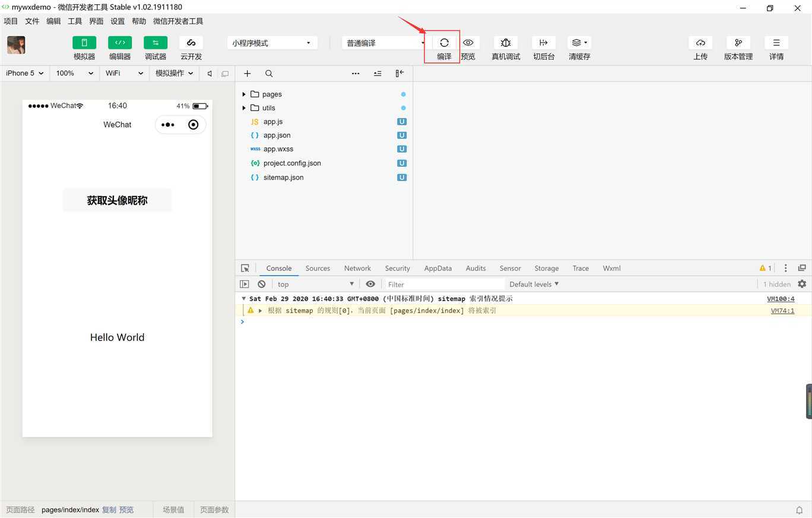Toggle the 调试器 debugger panel button

156,43
